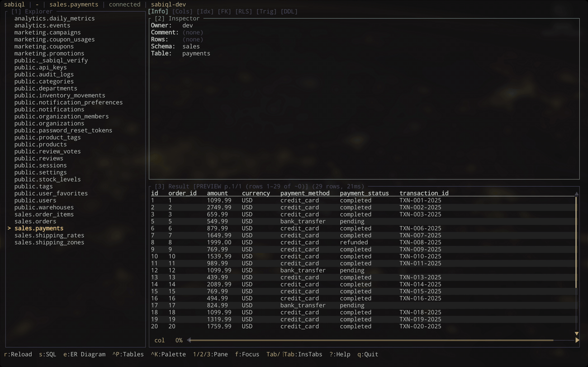588x367 pixels.
Task: Click the down arrow of the result scrollbar
Action: click(576, 333)
